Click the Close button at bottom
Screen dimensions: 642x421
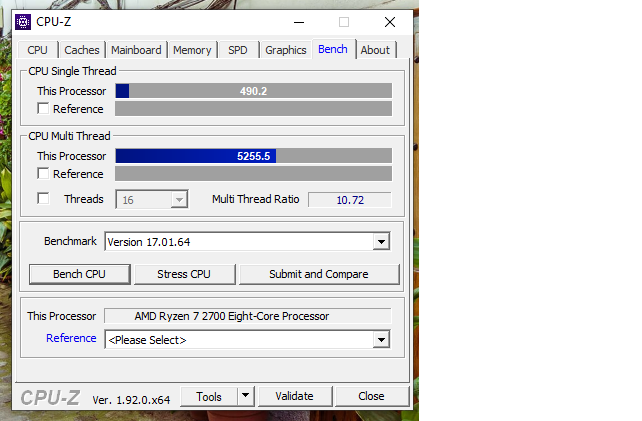point(372,396)
